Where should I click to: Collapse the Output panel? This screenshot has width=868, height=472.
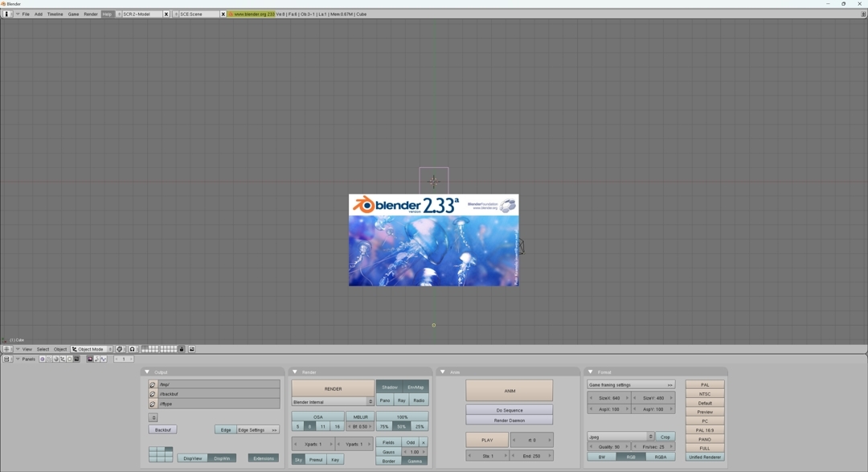pos(147,371)
